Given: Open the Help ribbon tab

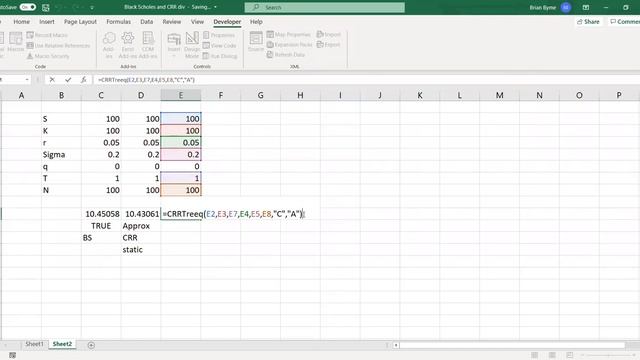Looking at the screenshot, I should click(x=256, y=22).
